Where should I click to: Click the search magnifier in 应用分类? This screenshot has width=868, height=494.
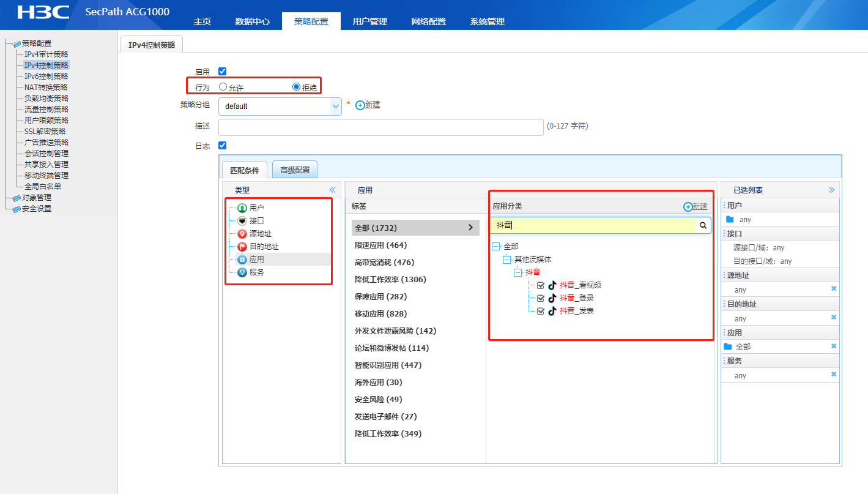703,225
